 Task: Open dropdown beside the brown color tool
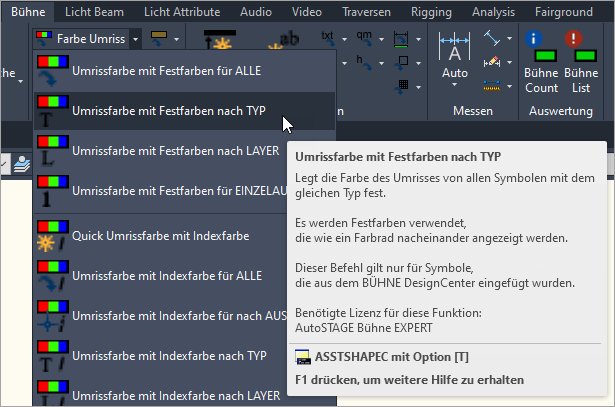(177, 38)
